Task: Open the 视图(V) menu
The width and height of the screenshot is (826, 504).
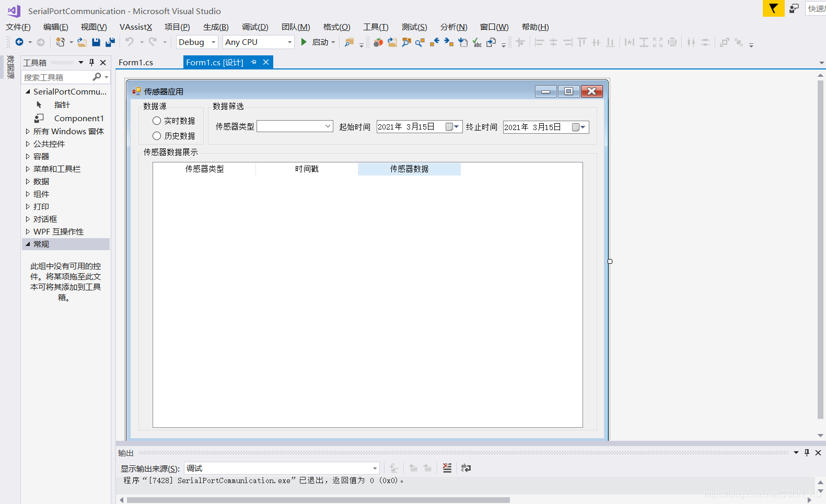Action: (x=94, y=27)
